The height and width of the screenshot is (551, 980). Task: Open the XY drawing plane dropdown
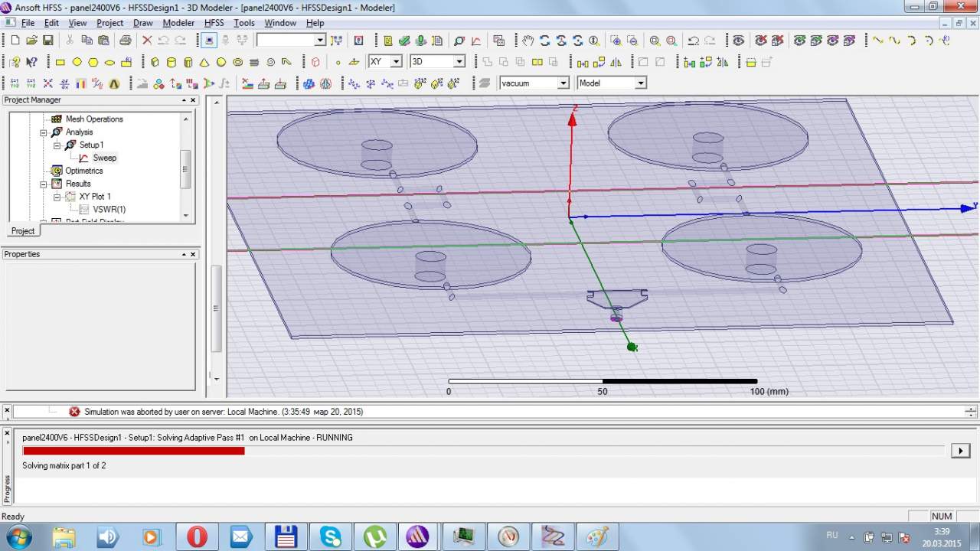point(396,62)
